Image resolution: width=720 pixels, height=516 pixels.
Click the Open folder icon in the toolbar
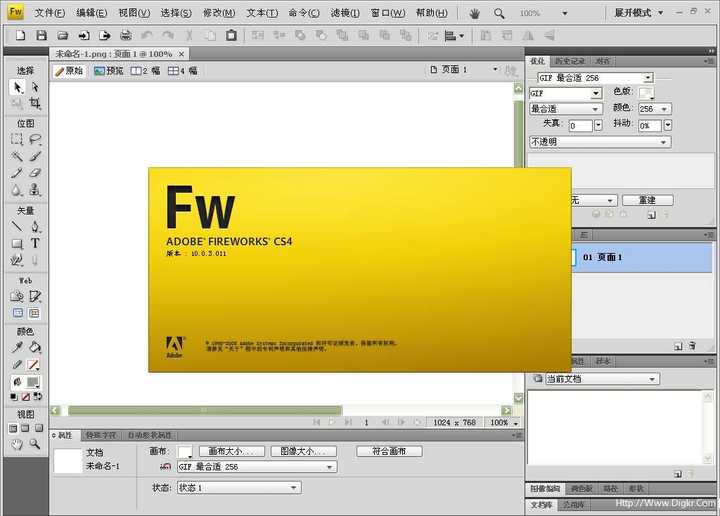pos(62,35)
